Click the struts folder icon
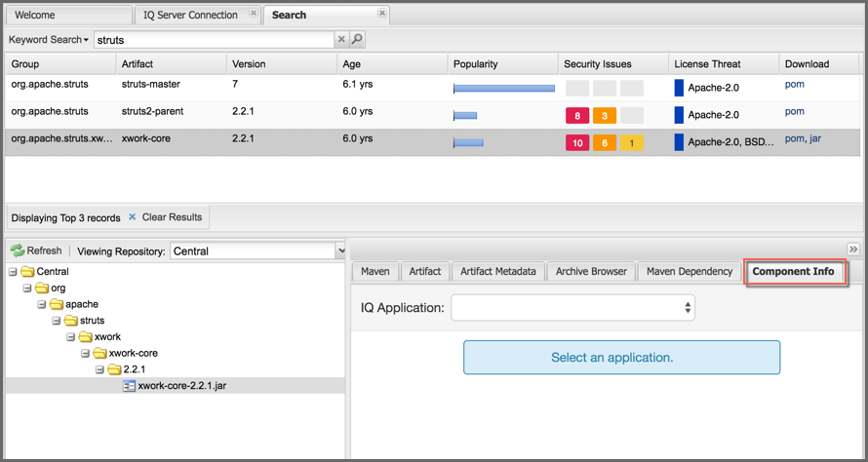868x462 pixels. pyautogui.click(x=71, y=321)
